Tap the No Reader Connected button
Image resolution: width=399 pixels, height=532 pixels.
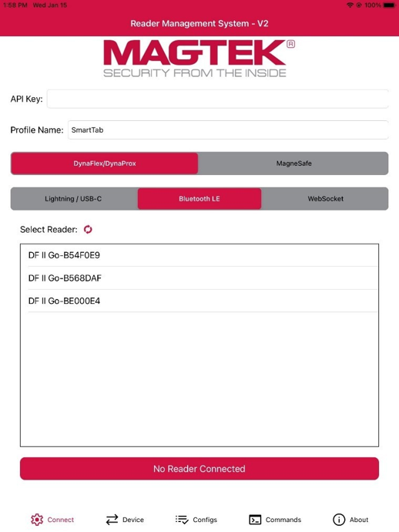point(199,469)
